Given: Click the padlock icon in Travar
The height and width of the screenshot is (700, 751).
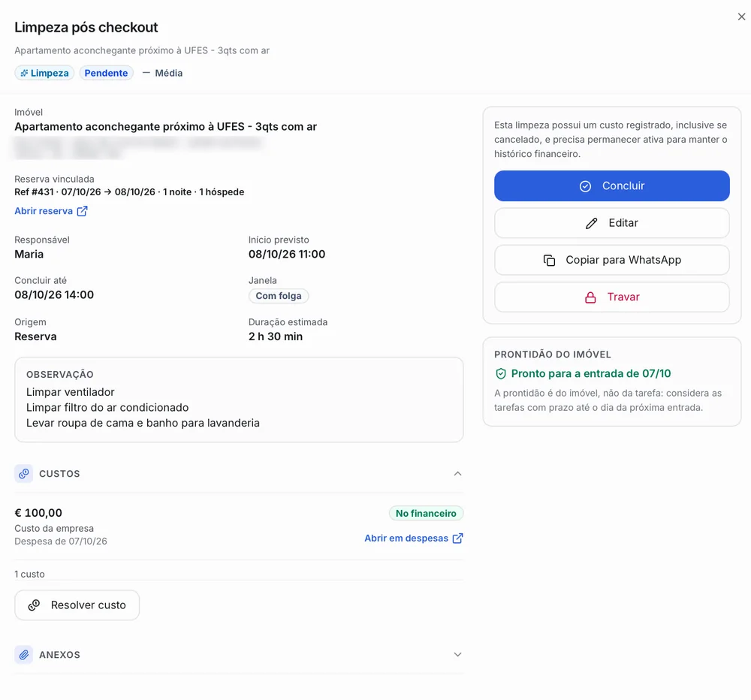Looking at the screenshot, I should (590, 297).
